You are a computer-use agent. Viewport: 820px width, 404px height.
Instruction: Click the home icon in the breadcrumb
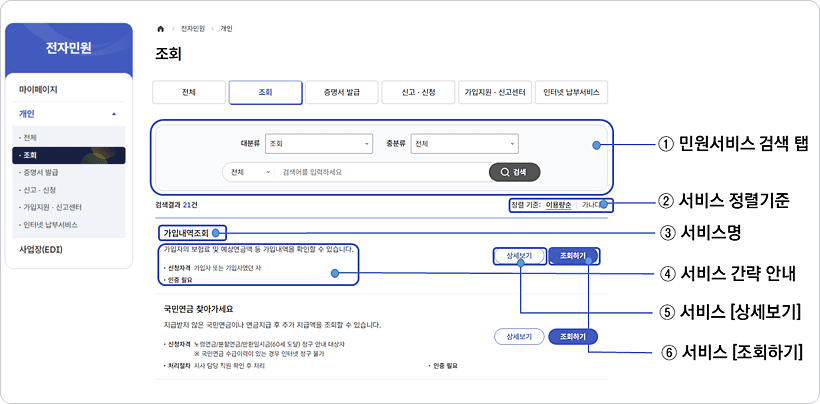point(161,29)
